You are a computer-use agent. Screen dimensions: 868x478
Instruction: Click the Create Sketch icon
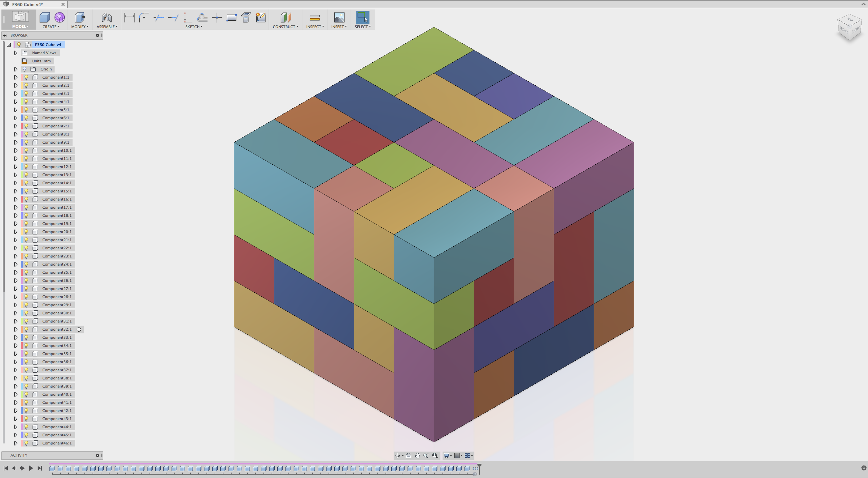click(x=260, y=18)
